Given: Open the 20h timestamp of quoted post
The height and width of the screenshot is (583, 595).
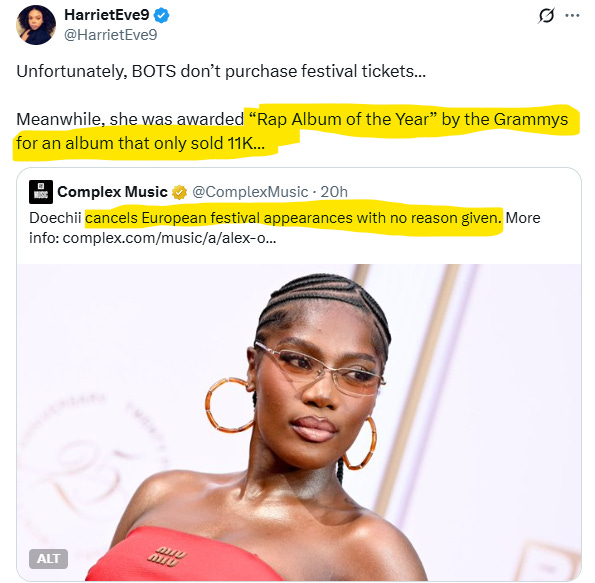Looking at the screenshot, I should (334, 192).
